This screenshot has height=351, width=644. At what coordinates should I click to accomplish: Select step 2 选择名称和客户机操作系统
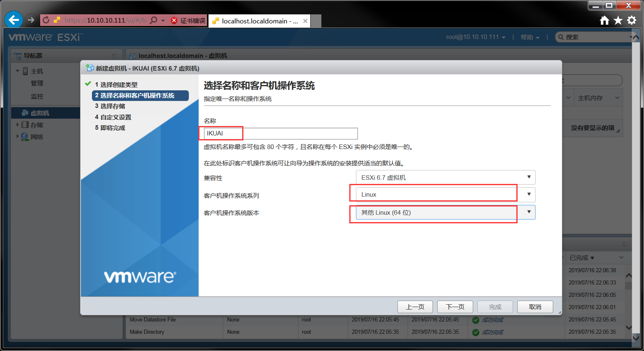tap(140, 96)
